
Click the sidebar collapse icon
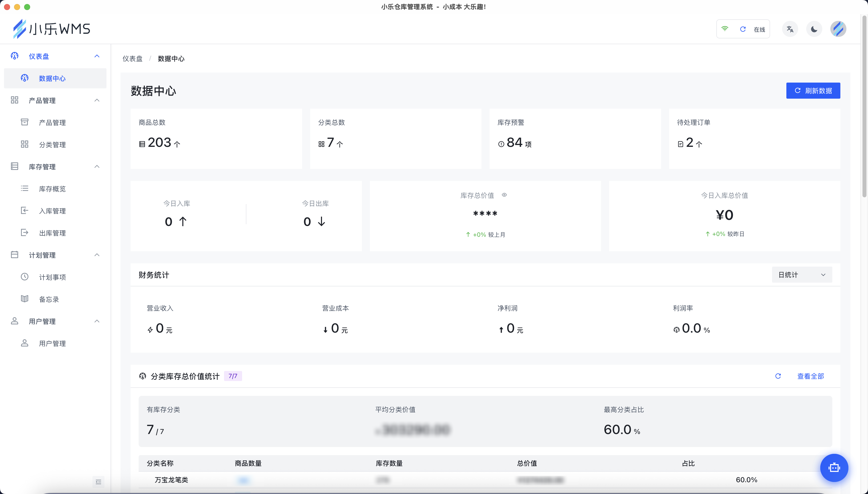click(98, 482)
